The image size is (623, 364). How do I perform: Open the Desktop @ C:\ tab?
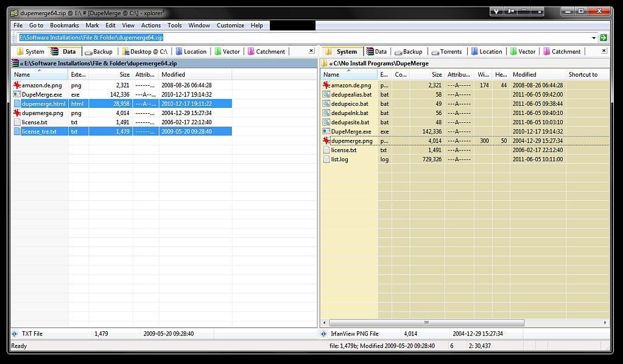145,52
